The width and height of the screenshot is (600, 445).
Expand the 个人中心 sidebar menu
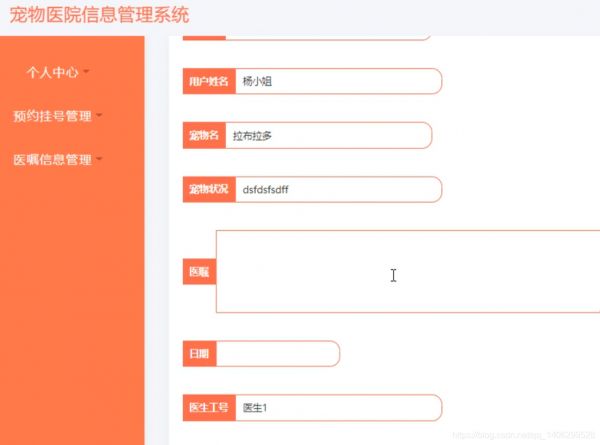click(x=57, y=72)
